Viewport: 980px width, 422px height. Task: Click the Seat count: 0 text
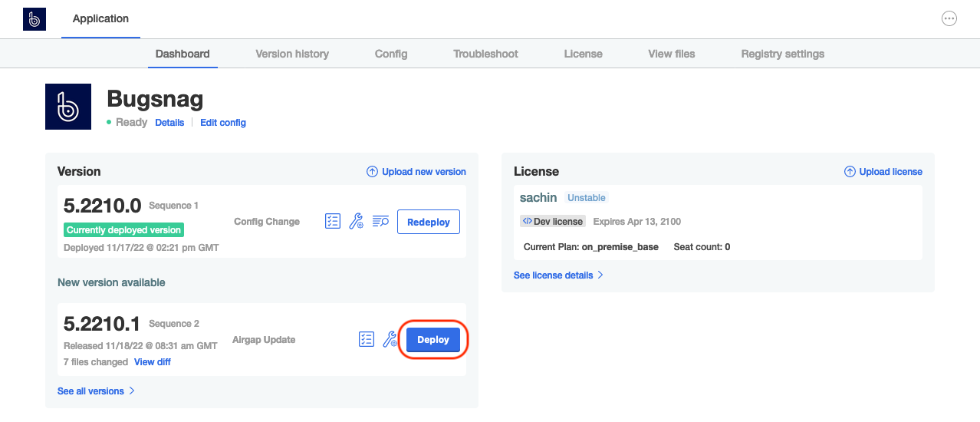click(702, 247)
